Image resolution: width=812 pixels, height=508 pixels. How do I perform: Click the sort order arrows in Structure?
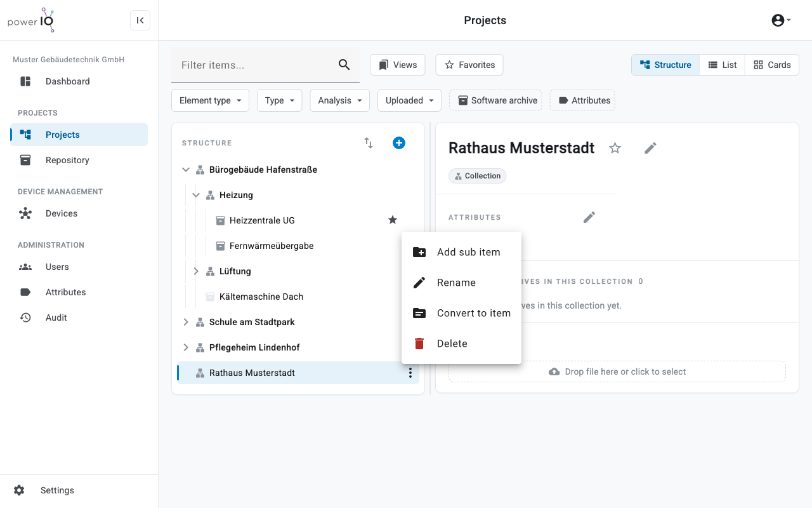pos(369,143)
